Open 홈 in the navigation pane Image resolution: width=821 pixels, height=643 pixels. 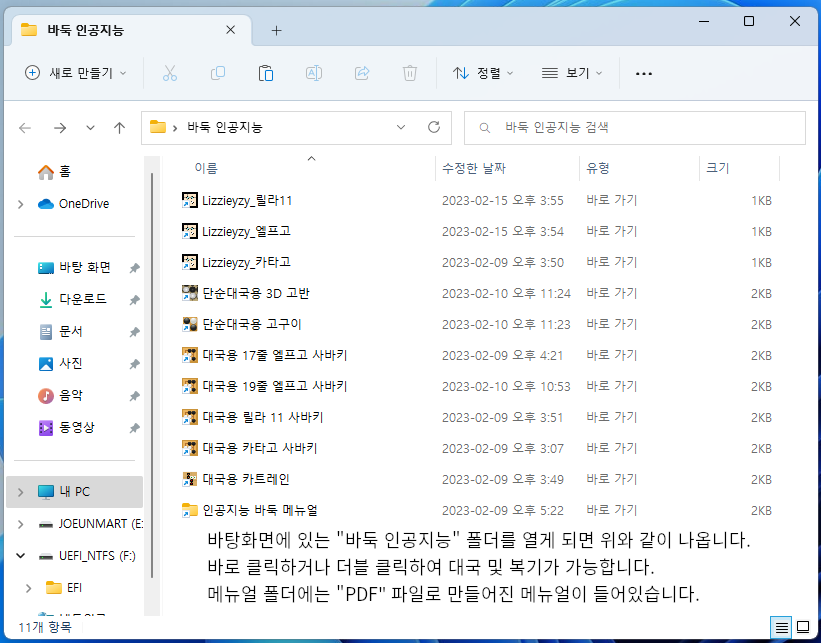pyautogui.click(x=54, y=172)
